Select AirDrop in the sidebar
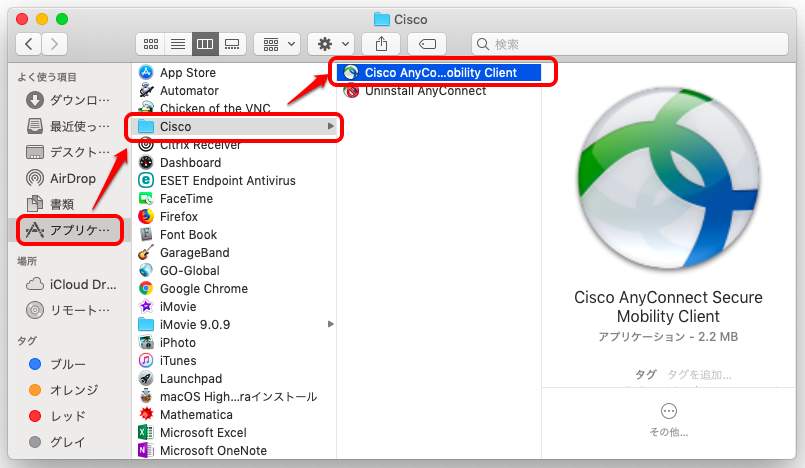 pos(69,179)
